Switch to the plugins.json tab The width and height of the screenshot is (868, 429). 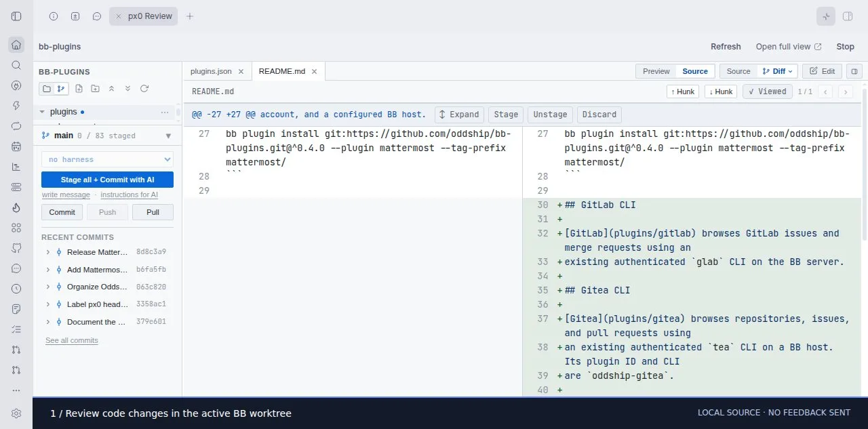pos(211,71)
